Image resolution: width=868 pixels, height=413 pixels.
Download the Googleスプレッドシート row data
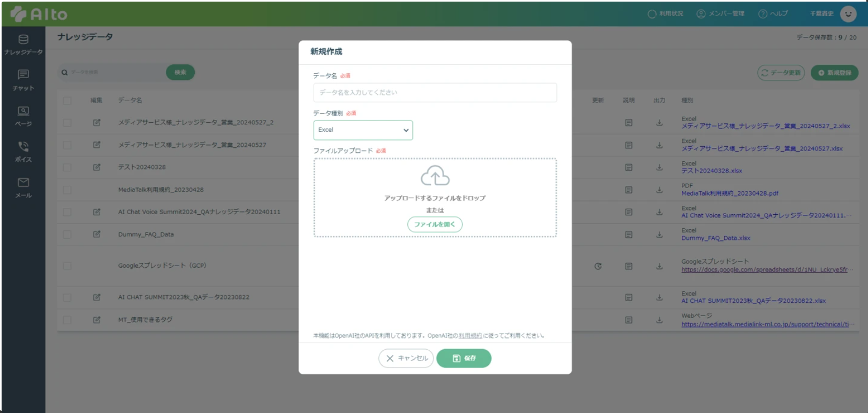[659, 266]
